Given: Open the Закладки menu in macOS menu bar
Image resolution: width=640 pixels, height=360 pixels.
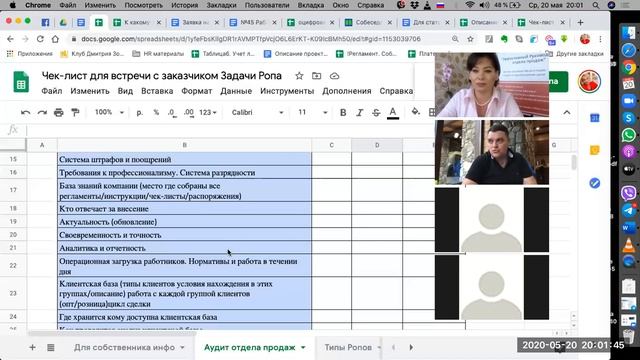Looking at the screenshot, I should (x=221, y=5).
